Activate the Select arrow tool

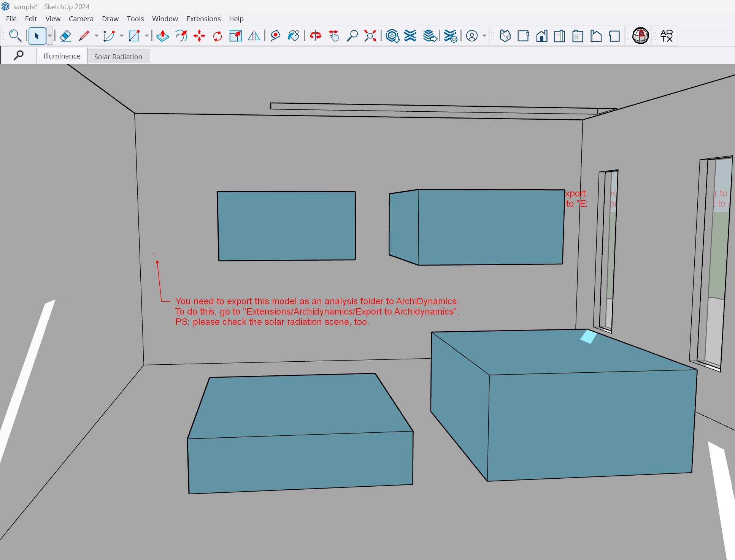coord(37,36)
